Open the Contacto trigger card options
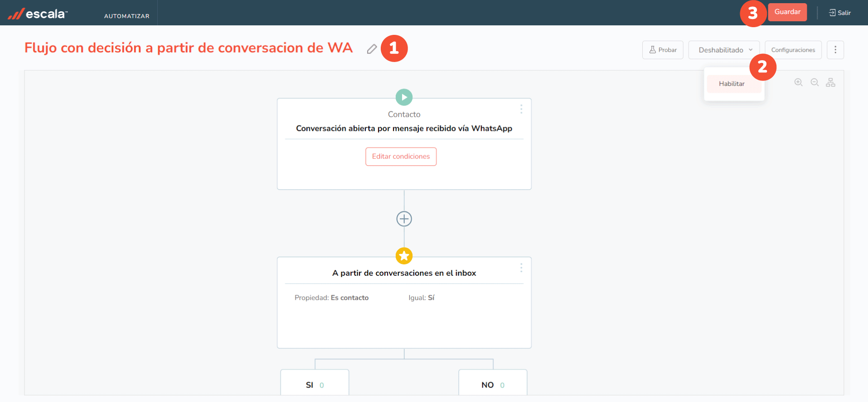The height and width of the screenshot is (402, 868). [521, 109]
